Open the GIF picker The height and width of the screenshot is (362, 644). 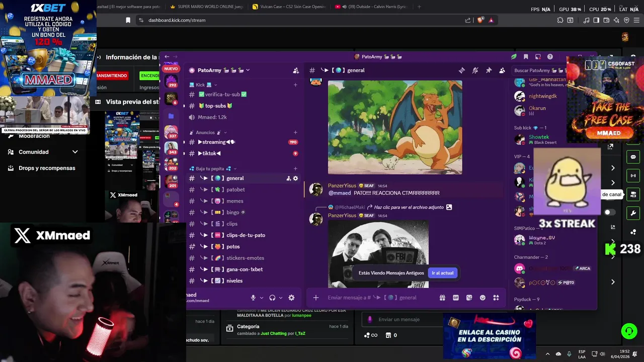(x=456, y=298)
